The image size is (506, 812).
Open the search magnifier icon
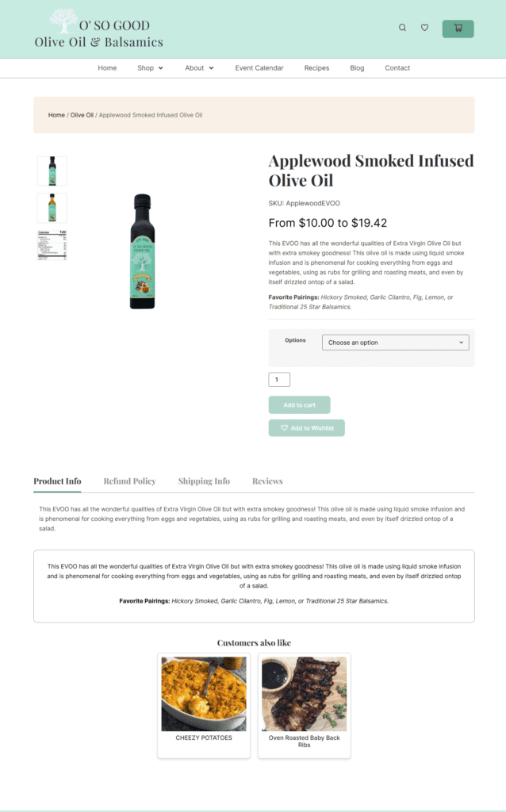pyautogui.click(x=402, y=28)
